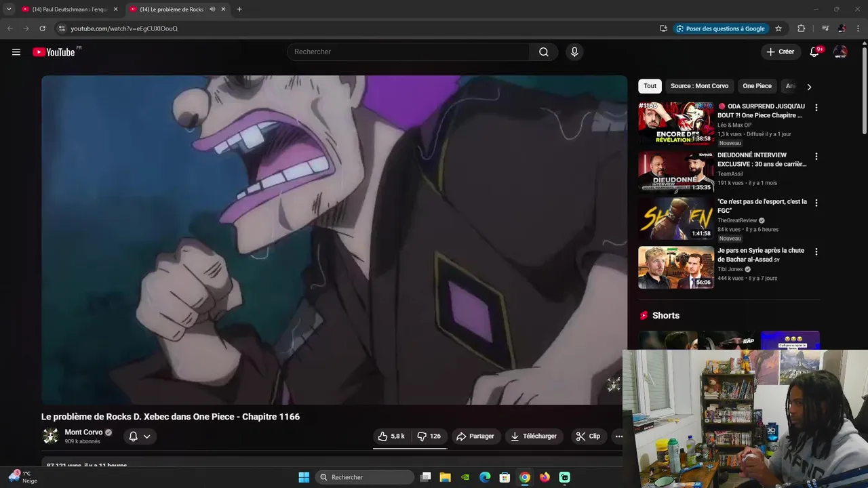Open options for ODA SURPREND video

tap(816, 108)
